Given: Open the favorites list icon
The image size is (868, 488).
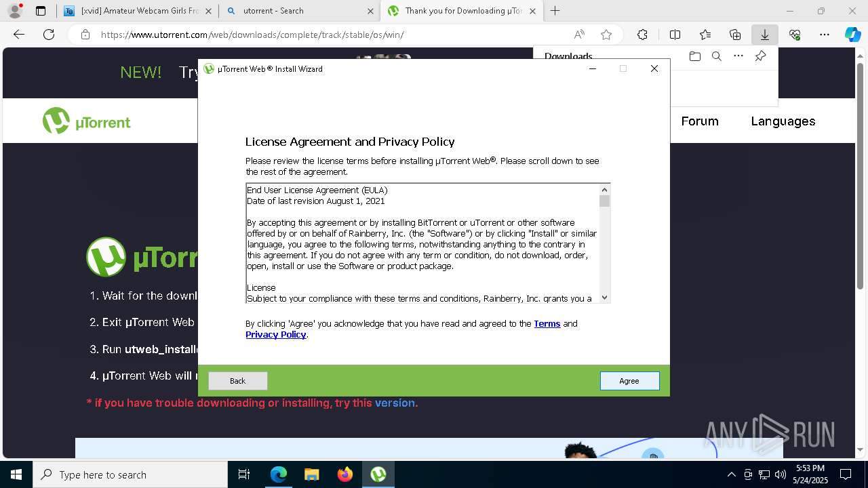Looking at the screenshot, I should coord(705,35).
